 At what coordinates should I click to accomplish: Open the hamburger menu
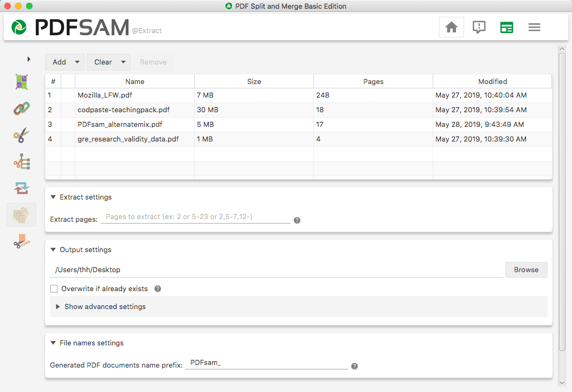click(x=534, y=27)
